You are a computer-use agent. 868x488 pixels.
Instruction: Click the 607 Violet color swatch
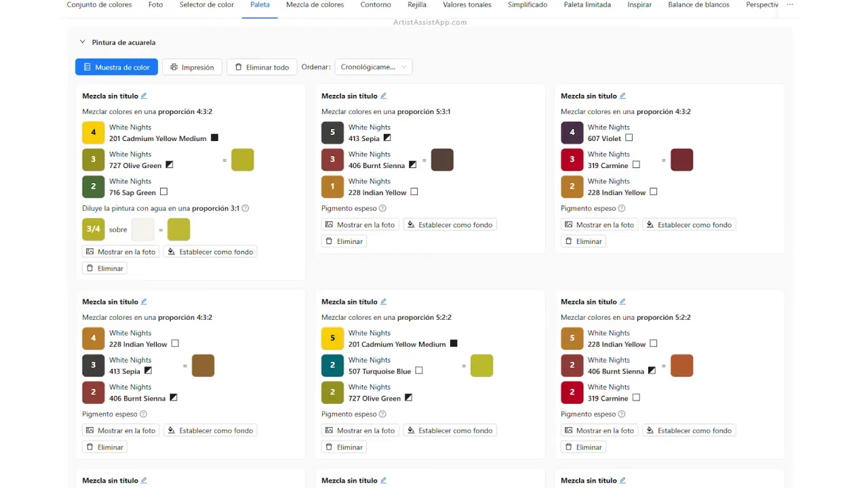pos(572,133)
